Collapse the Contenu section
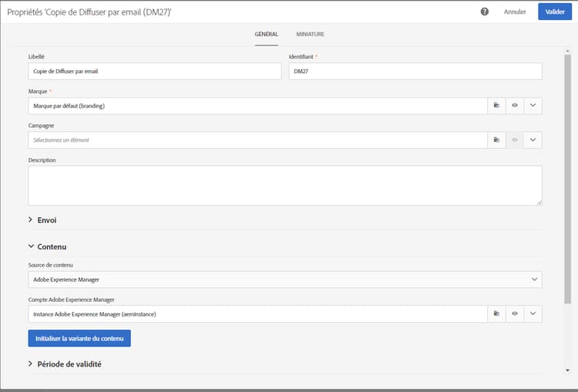The width and height of the screenshot is (578, 392). coord(47,246)
